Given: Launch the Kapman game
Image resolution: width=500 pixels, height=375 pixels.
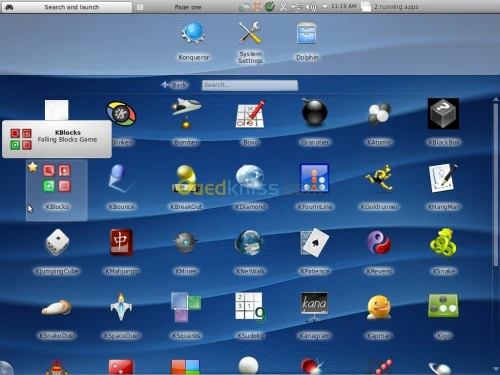Looking at the screenshot, I should (x=379, y=316).
